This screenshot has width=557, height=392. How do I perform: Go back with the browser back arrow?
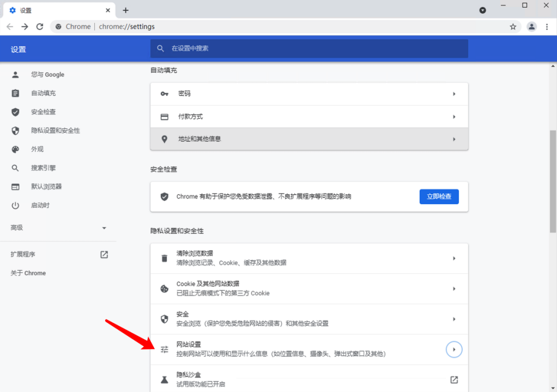pos(10,27)
